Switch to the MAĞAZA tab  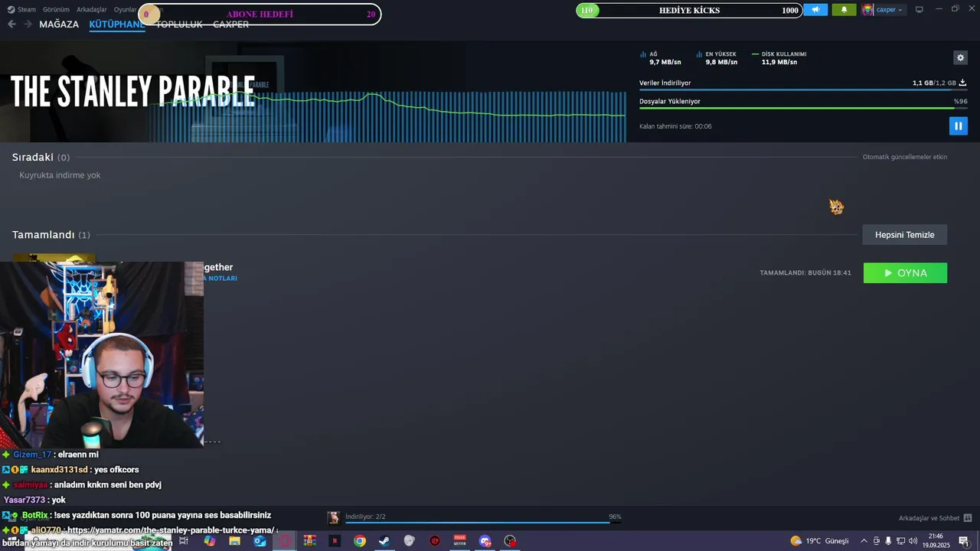tap(59, 24)
